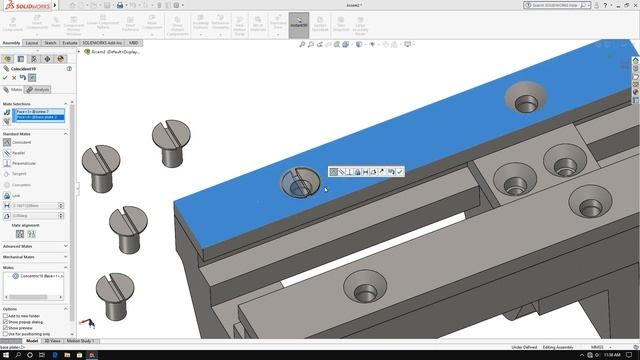Open the PropertyManager tab icon
Screen dimensions: 640x360
[x=21, y=59]
